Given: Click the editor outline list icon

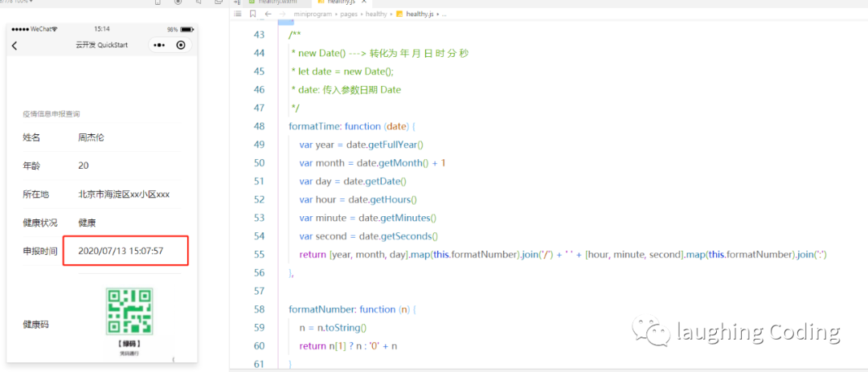Looking at the screenshot, I should point(237,14).
